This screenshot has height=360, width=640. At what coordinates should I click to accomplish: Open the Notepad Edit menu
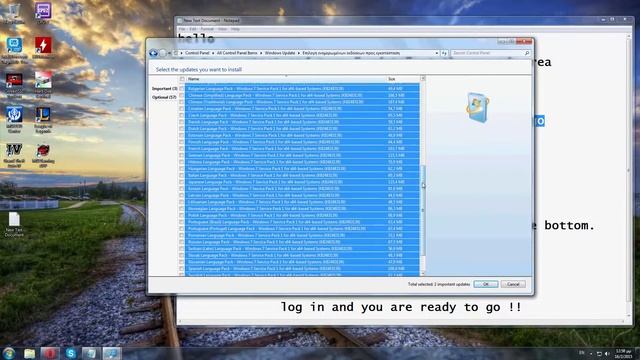193,29
